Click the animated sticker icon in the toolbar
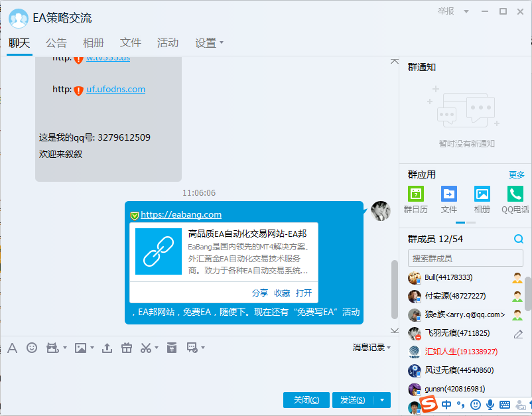The height and width of the screenshot is (416, 532). pyautogui.click(x=52, y=348)
